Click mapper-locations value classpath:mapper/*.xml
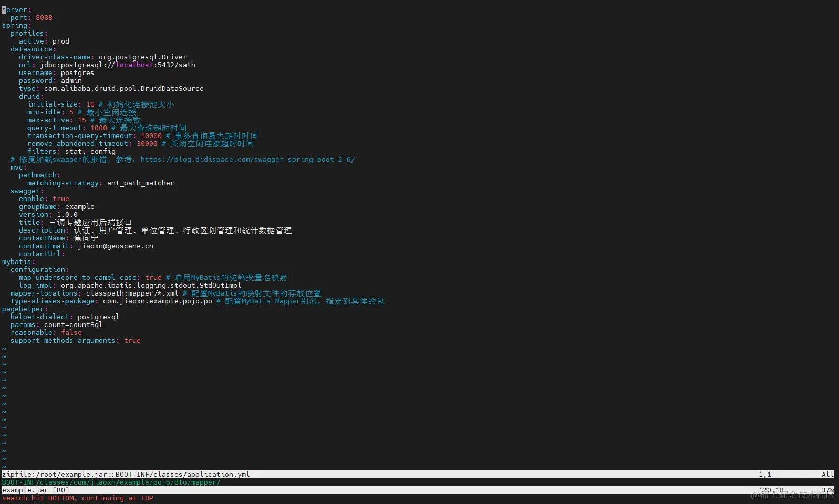839x504 pixels. 132,293
